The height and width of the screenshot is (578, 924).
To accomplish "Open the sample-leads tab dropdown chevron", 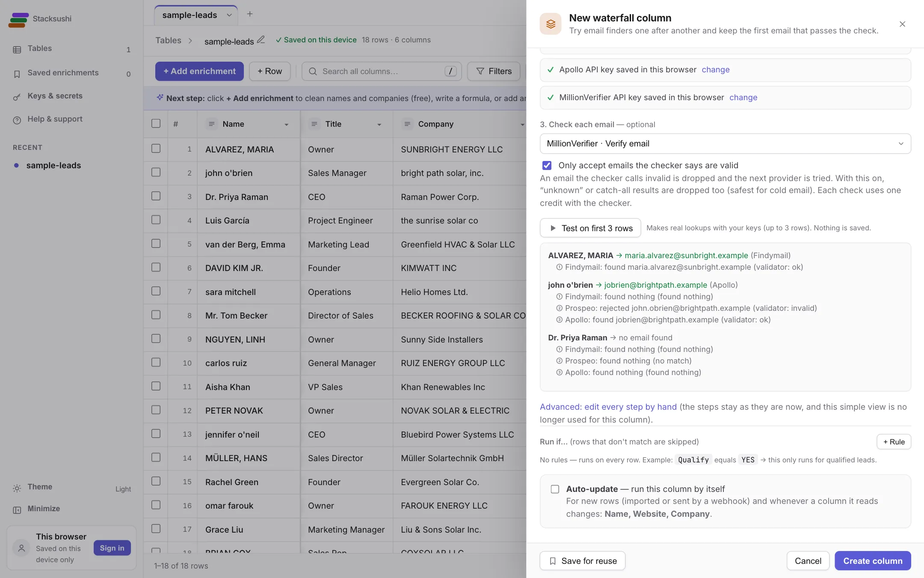I will tap(229, 15).
